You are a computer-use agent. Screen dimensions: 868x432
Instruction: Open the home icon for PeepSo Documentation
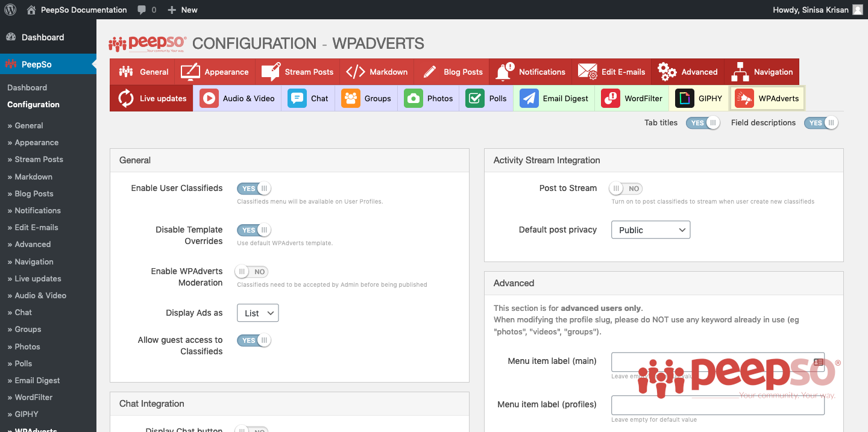coord(31,10)
